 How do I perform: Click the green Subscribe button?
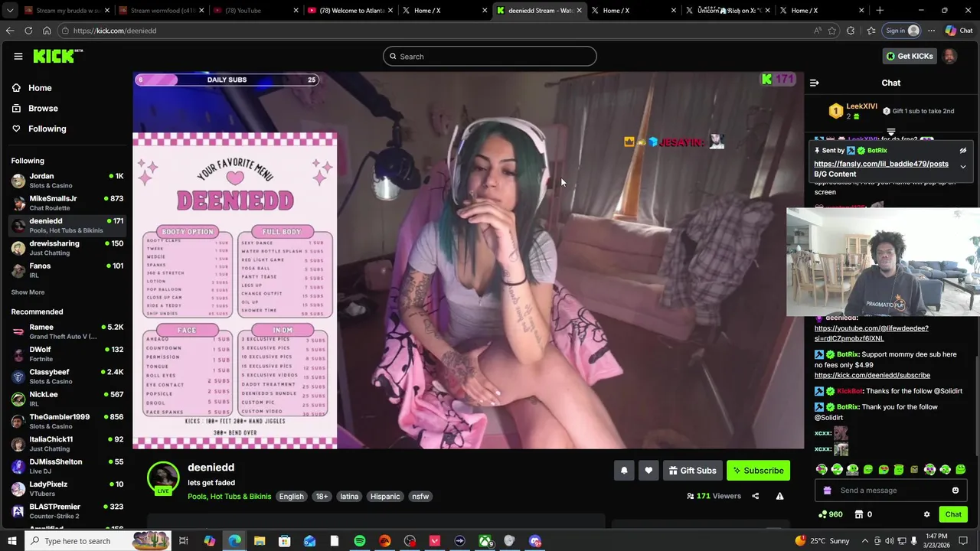click(x=758, y=471)
